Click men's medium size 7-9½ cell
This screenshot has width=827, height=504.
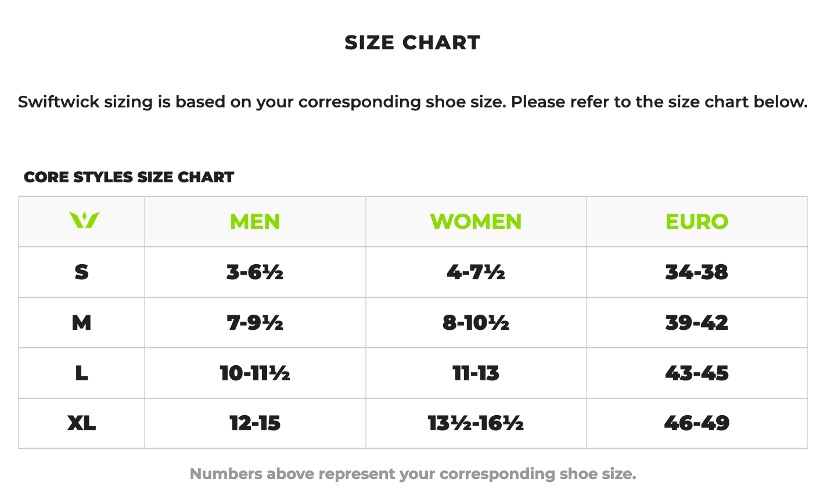[255, 323]
